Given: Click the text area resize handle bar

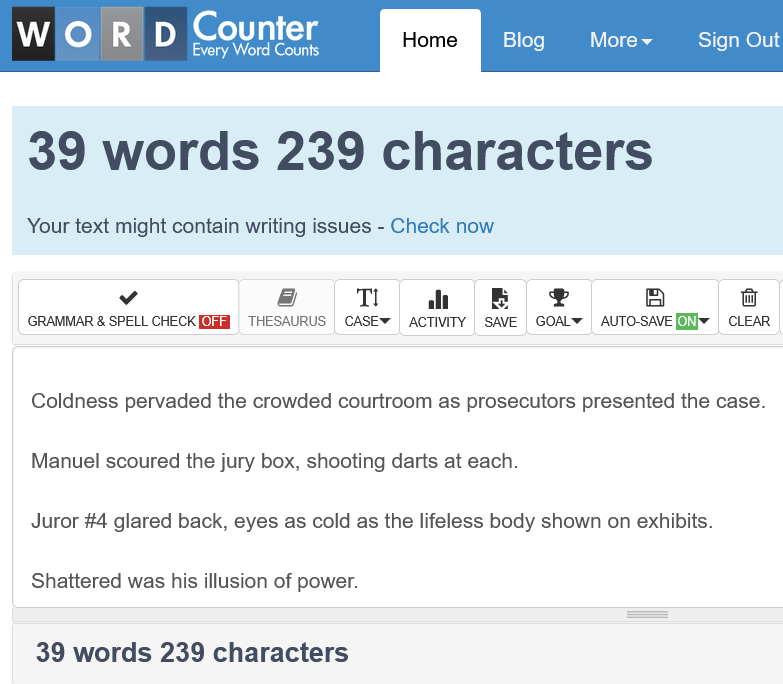Looking at the screenshot, I should click(647, 615).
